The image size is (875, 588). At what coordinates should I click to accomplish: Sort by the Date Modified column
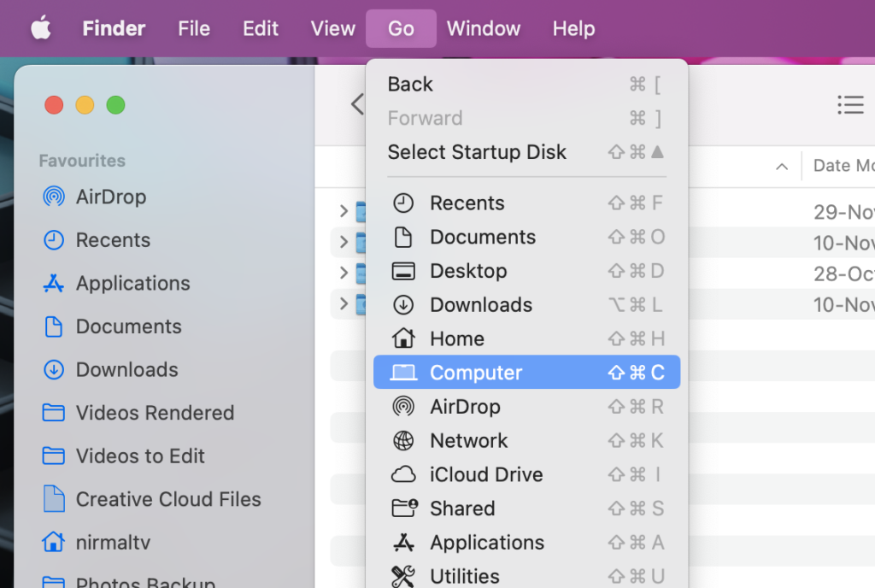coord(843,165)
